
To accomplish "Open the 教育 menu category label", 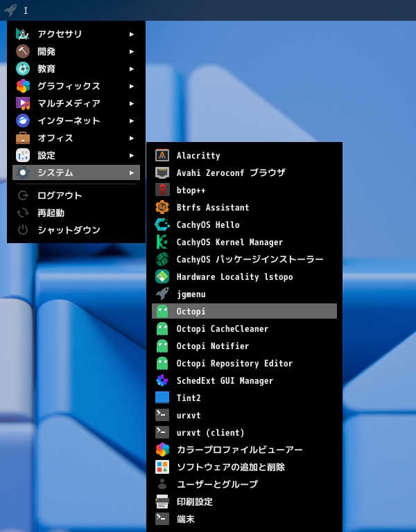I will pos(46,69).
